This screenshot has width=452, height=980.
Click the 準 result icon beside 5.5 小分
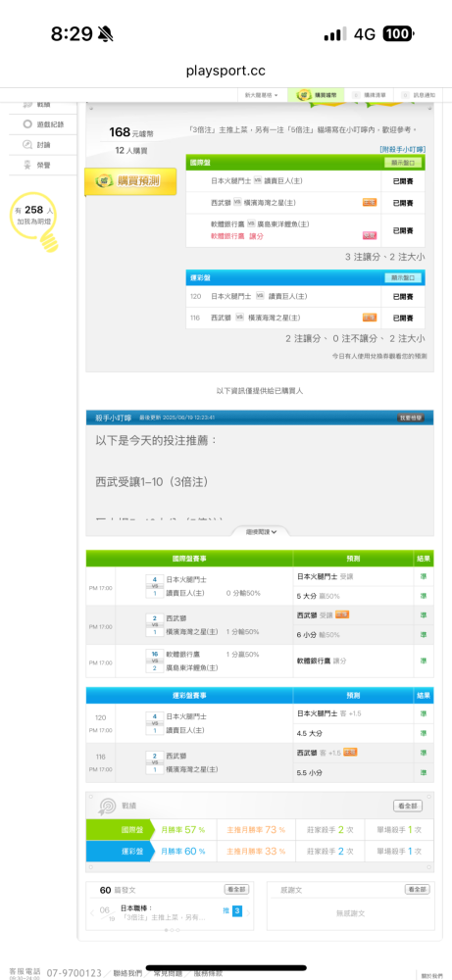[424, 772]
